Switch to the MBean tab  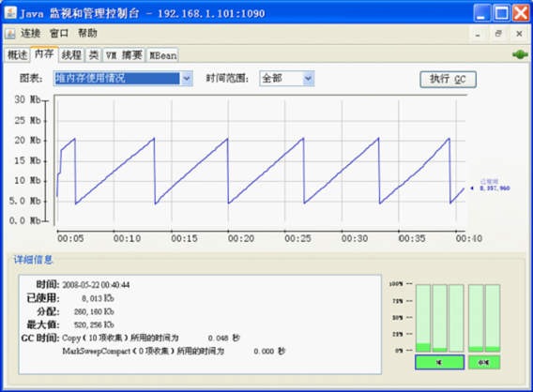click(163, 55)
